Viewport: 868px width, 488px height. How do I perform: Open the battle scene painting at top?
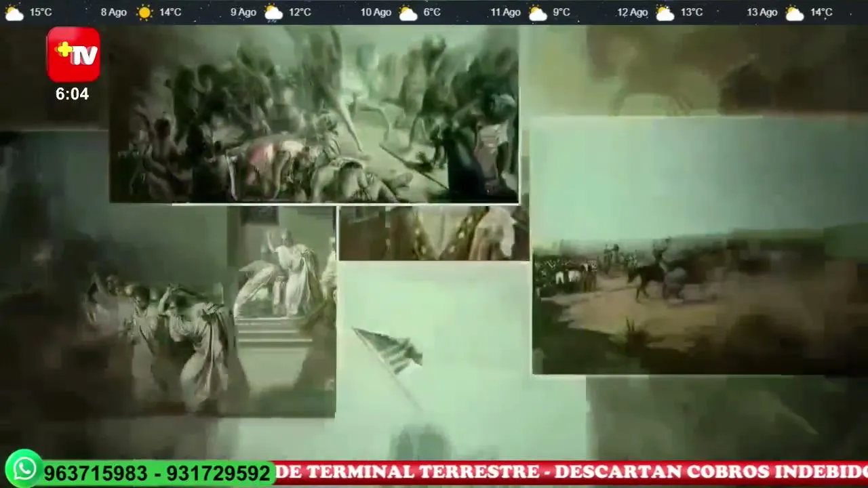[314, 114]
